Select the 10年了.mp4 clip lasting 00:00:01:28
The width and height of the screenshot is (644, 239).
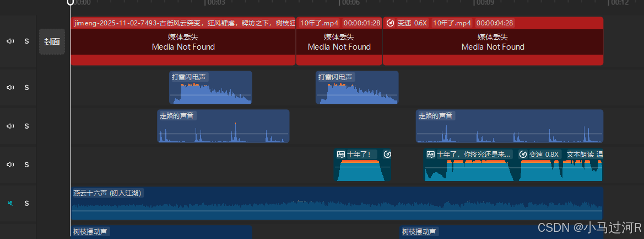point(339,41)
